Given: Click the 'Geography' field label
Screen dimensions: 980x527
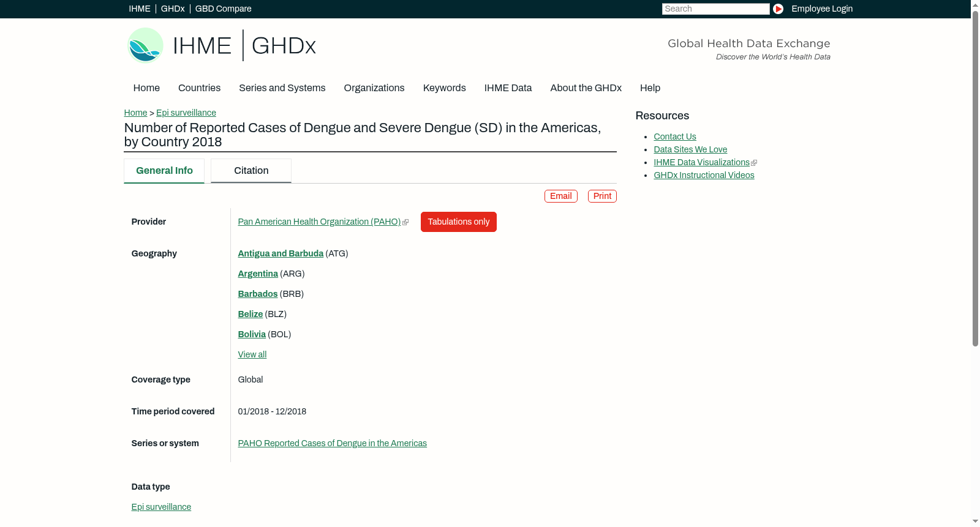Looking at the screenshot, I should 154,253.
